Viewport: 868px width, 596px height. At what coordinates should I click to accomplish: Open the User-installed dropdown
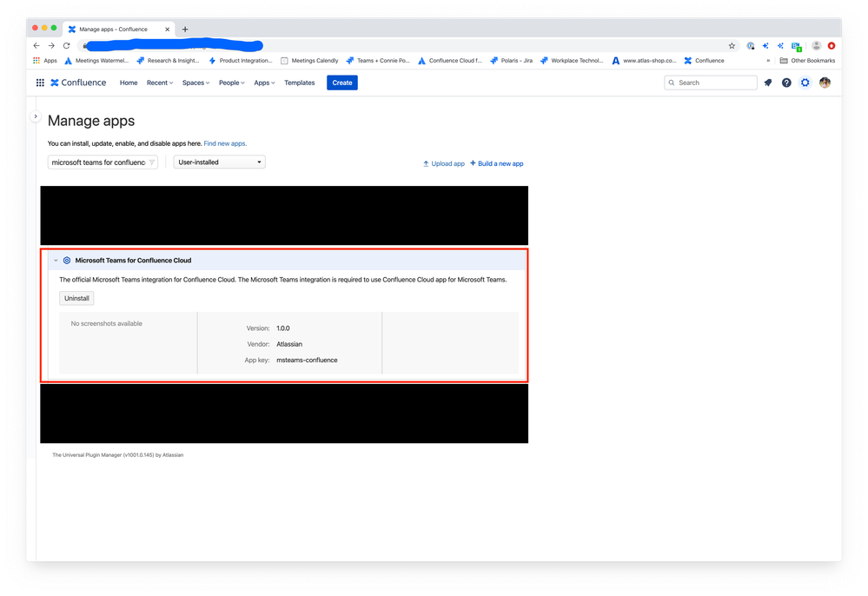[219, 162]
